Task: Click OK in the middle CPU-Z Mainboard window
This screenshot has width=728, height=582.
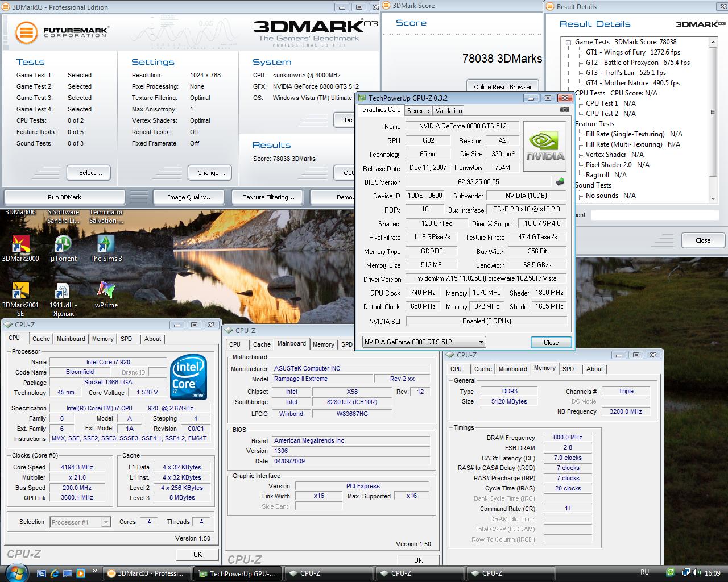Action: pos(418,559)
